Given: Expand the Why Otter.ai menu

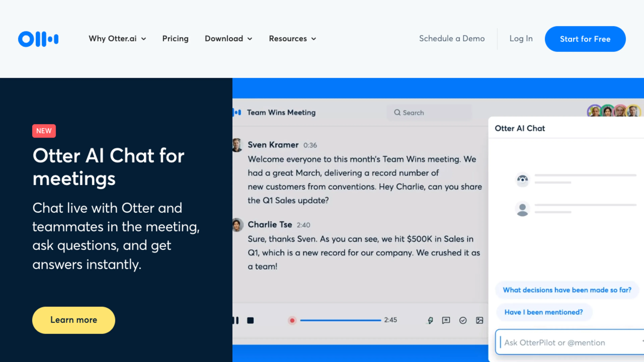Looking at the screenshot, I should pyautogui.click(x=117, y=39).
